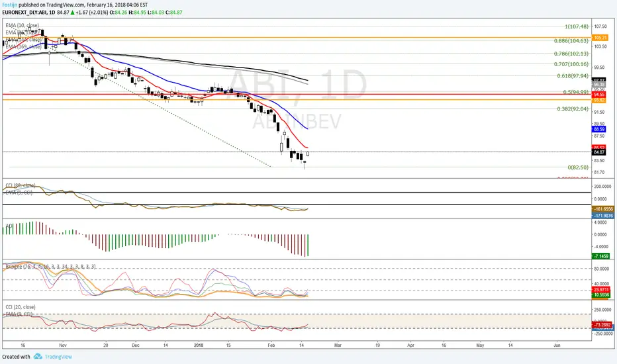This screenshot has width=617, height=364.
Task: Click the orange 105.21 price tag
Action: [x=600, y=38]
